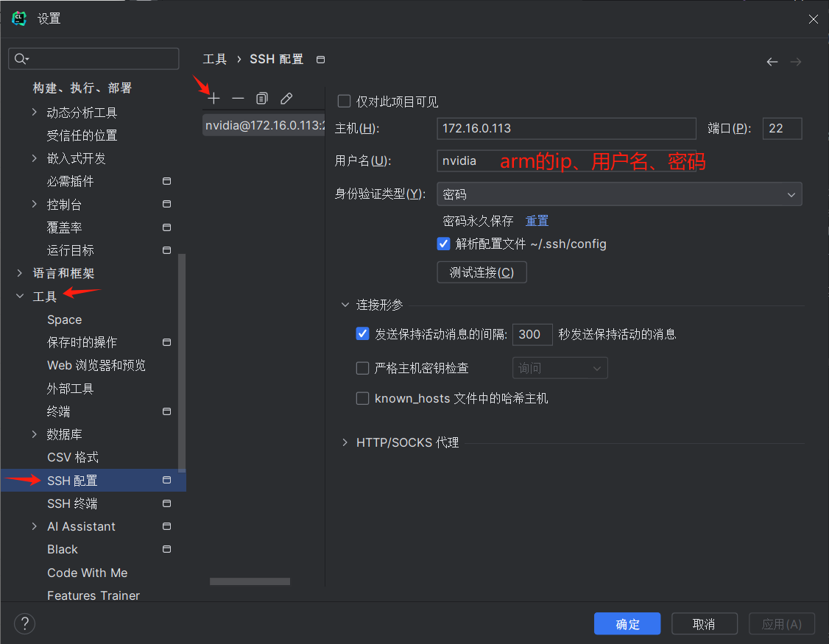Screen dimensions: 829x644
Task: Click 测试连接(C) button
Action: click(481, 272)
